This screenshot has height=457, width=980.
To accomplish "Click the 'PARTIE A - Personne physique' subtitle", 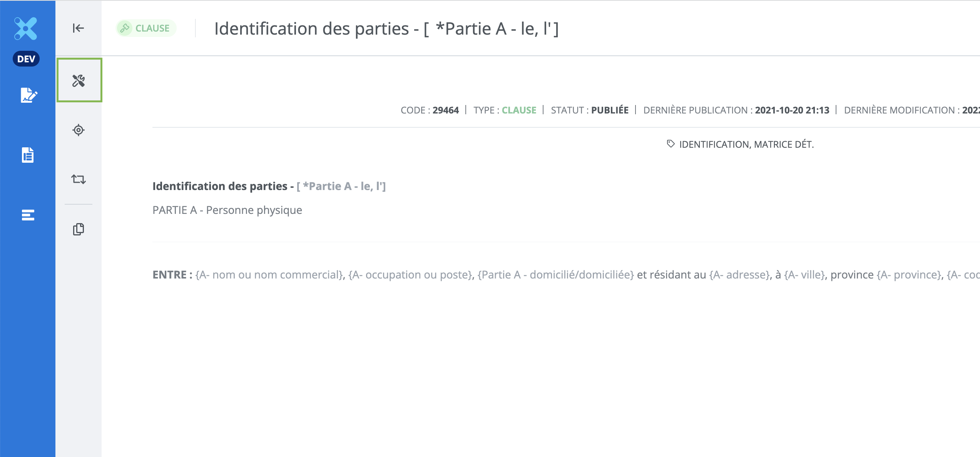I will [x=227, y=210].
